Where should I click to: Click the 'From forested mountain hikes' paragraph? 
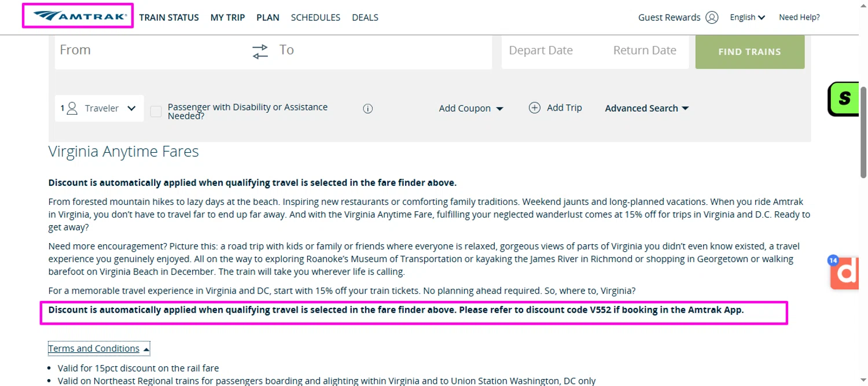[x=429, y=214]
